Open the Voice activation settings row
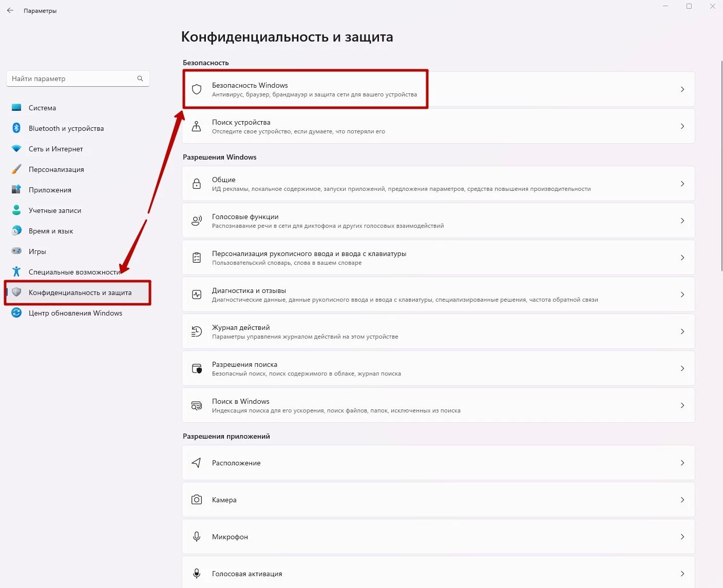This screenshot has height=588, width=723. coord(246,574)
